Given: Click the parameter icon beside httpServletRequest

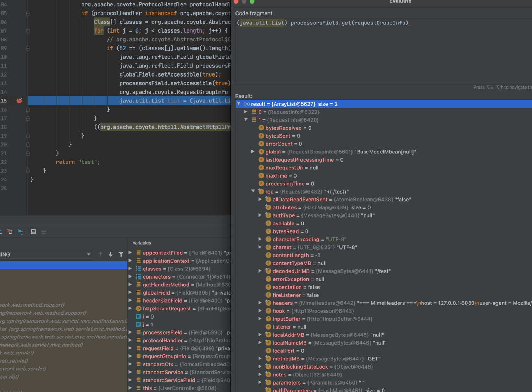Looking at the screenshot, I should (139, 309).
